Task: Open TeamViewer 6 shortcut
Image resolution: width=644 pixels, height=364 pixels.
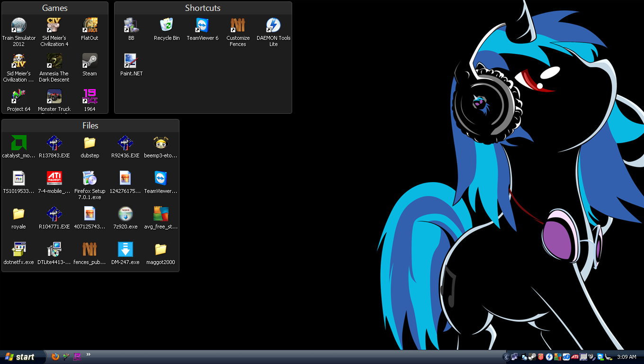Action: coord(202,26)
